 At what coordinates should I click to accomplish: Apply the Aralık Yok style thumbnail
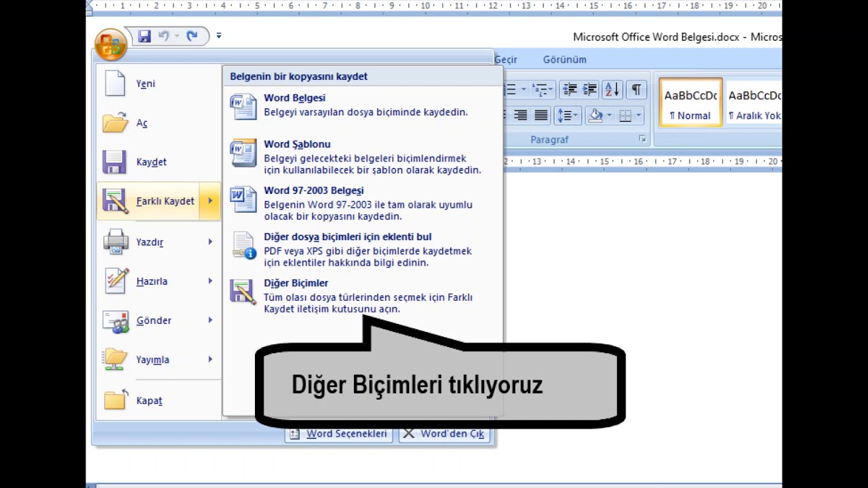[x=753, y=104]
